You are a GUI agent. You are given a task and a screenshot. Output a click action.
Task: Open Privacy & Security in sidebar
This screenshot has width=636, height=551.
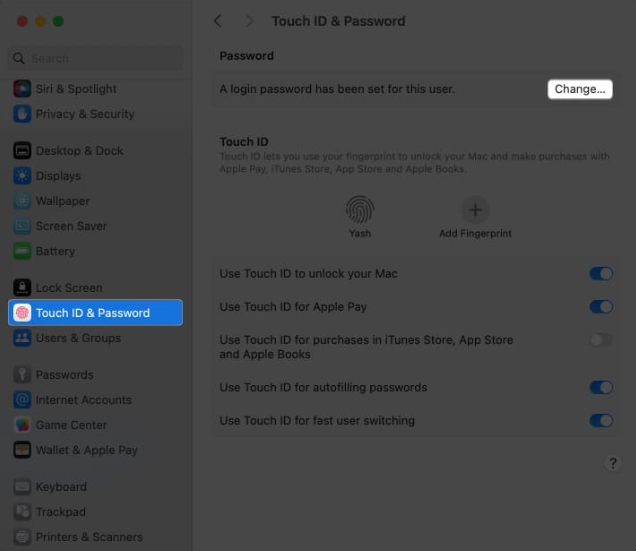84,114
